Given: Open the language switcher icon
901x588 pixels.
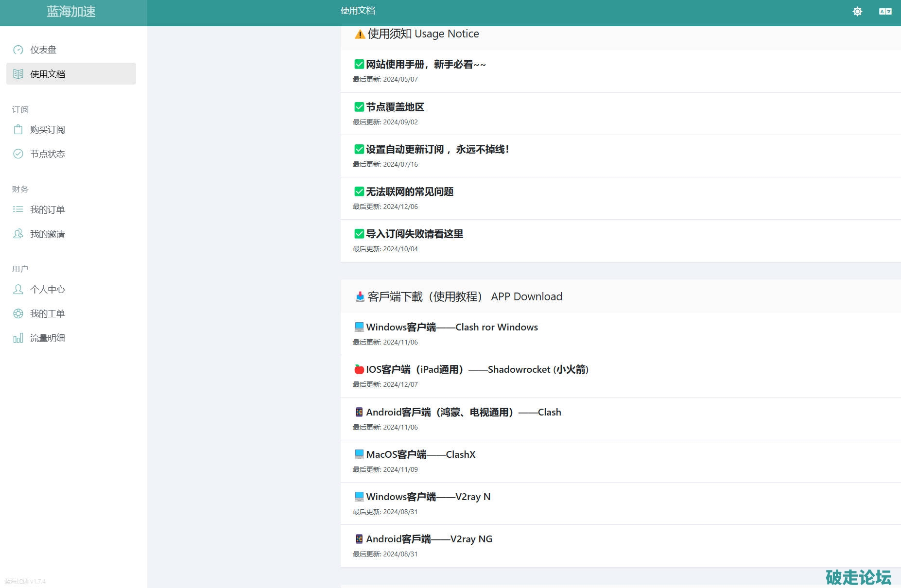Looking at the screenshot, I should [x=885, y=11].
